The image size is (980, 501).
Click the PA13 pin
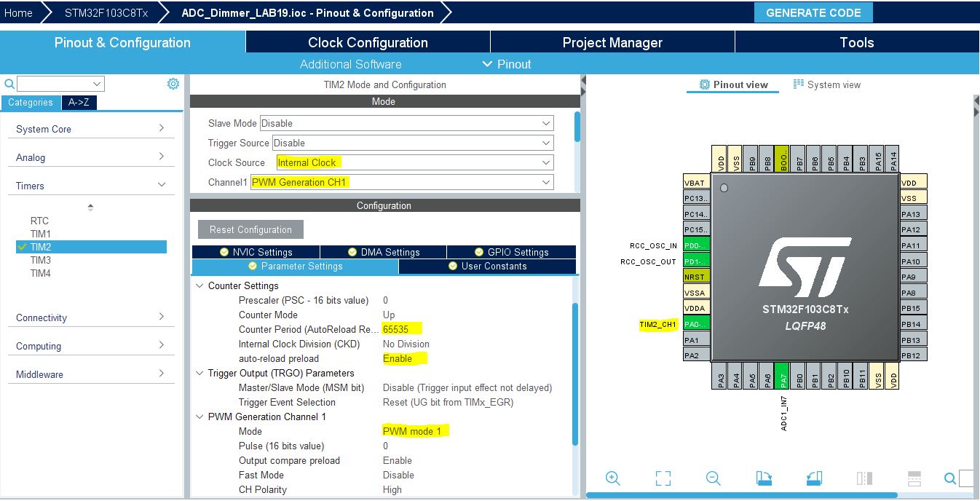(914, 214)
